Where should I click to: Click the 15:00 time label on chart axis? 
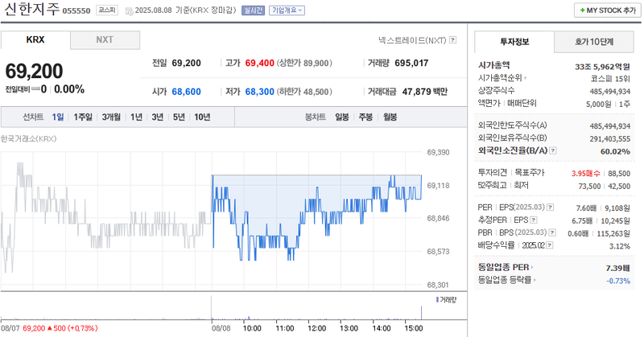414,328
